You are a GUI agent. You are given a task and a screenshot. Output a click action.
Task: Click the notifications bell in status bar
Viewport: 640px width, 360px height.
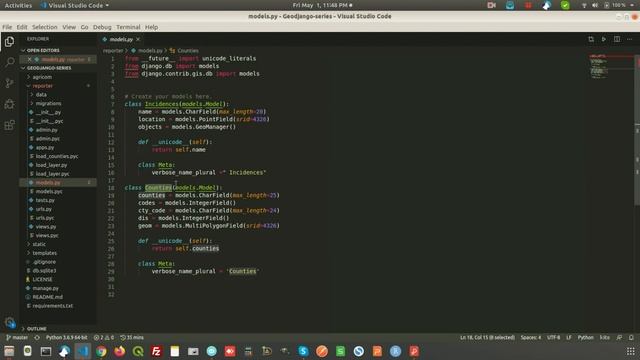(x=631, y=338)
